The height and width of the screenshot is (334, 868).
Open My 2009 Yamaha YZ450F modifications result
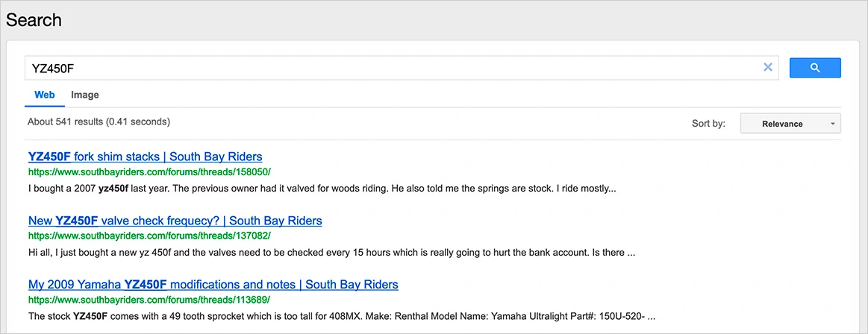pyautogui.click(x=213, y=286)
